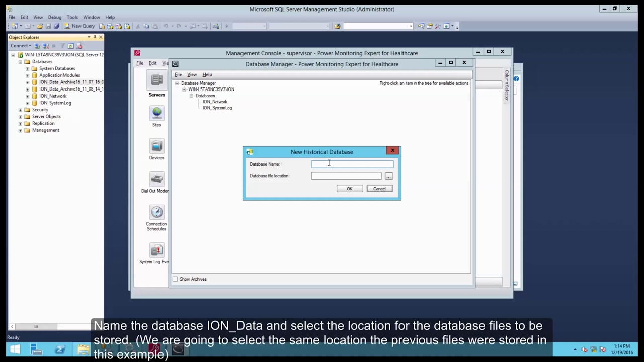The width and height of the screenshot is (644, 362).
Task: Click the Database Name input field
Action: pos(352,164)
